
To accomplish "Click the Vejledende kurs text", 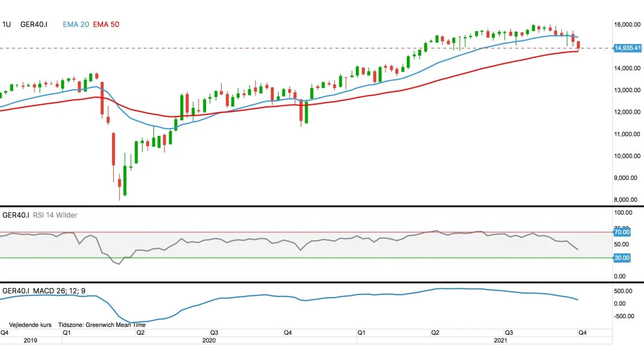I will point(30,324).
